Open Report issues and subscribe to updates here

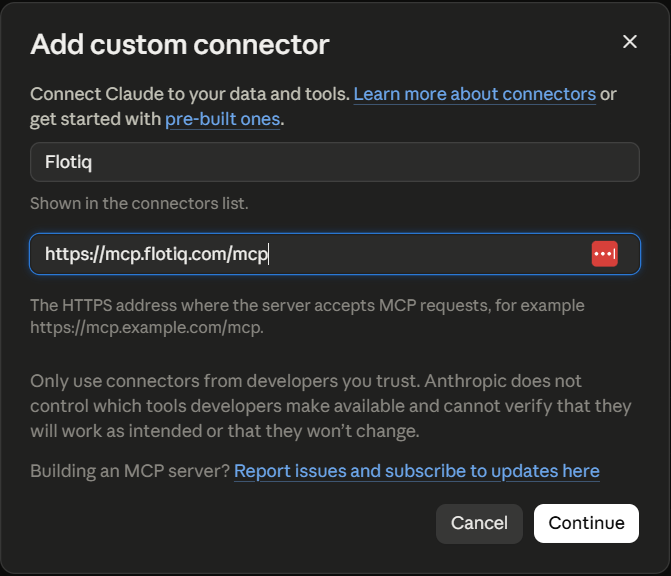[416, 471]
